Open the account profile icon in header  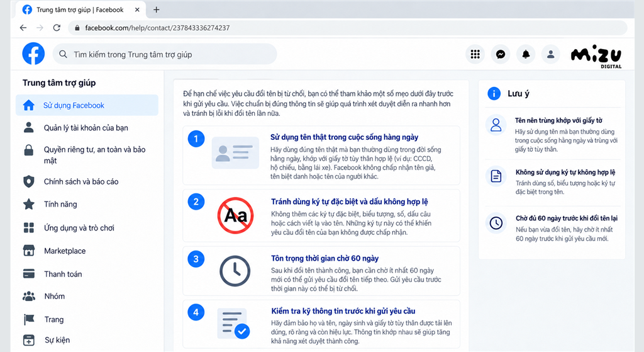click(x=551, y=54)
